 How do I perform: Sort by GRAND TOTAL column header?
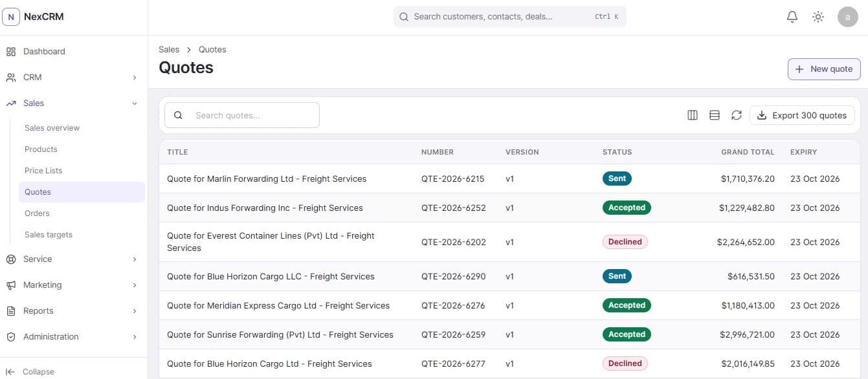[748, 152]
